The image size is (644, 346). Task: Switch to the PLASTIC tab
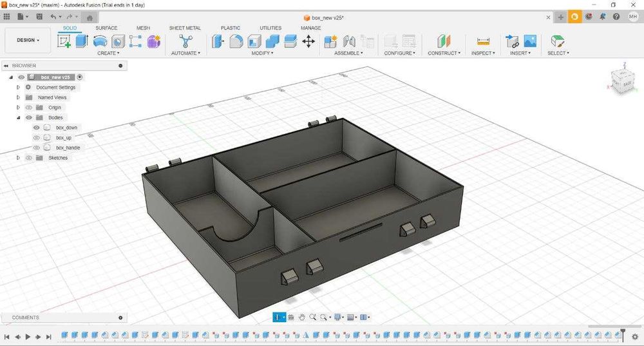pos(231,28)
